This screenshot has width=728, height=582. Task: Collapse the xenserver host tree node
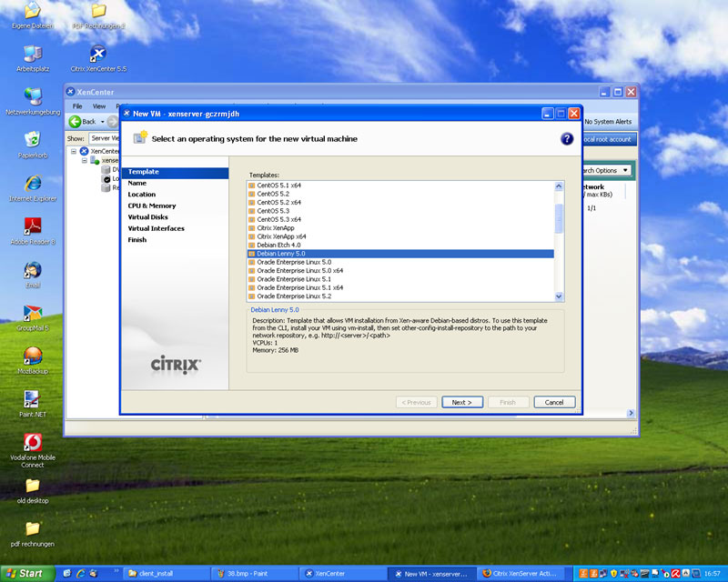[x=84, y=160]
